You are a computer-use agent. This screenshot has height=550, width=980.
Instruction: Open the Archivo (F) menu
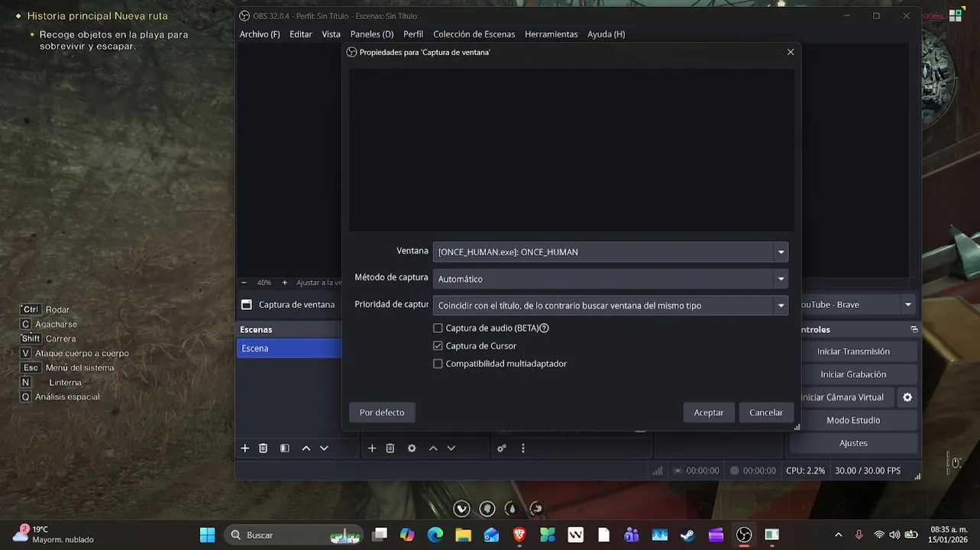pyautogui.click(x=260, y=34)
